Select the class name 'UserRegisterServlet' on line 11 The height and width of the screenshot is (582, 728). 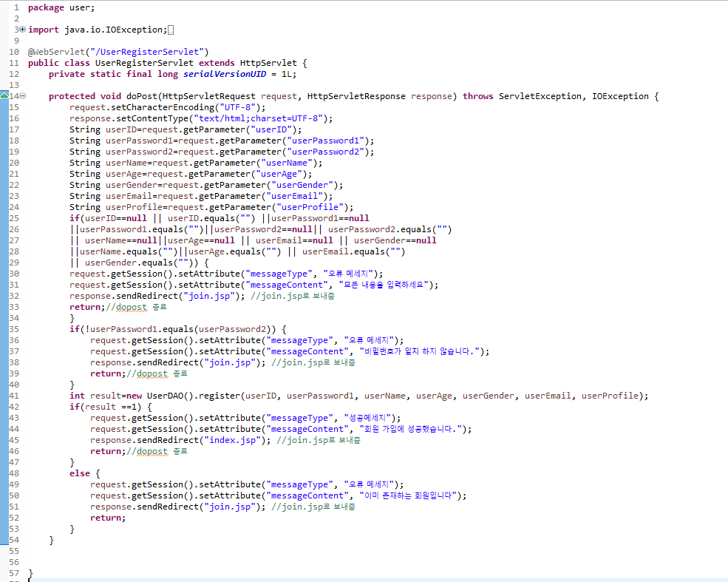pyautogui.click(x=144, y=63)
